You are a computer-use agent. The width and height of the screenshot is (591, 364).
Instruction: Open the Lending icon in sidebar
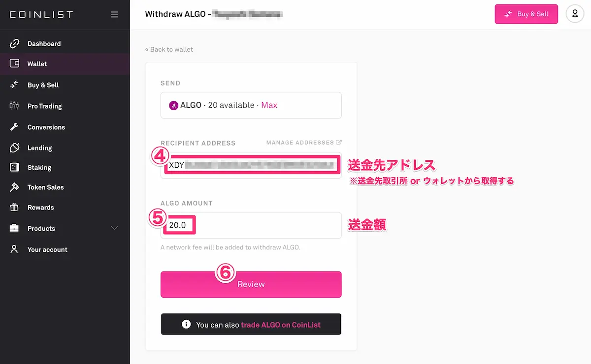[14, 148]
